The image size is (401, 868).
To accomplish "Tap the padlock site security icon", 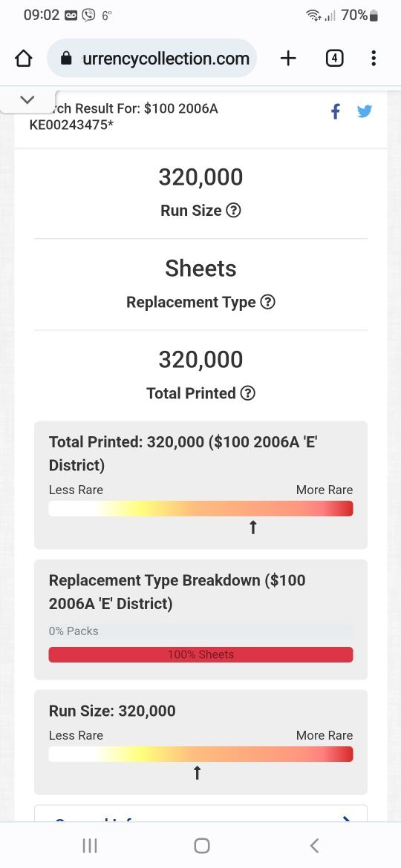I will 66,58.
